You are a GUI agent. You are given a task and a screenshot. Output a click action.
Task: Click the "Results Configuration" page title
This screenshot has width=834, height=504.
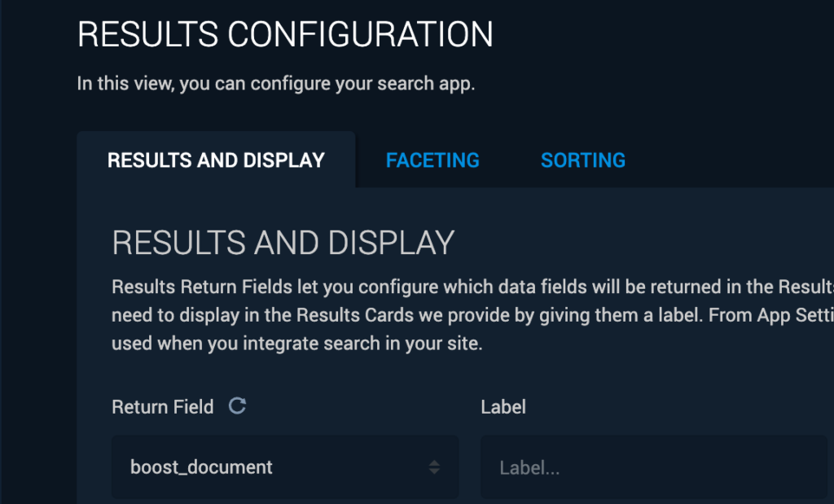[285, 35]
